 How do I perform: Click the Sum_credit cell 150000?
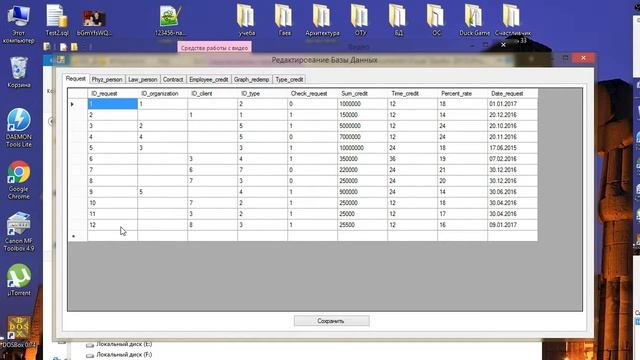(x=362, y=115)
